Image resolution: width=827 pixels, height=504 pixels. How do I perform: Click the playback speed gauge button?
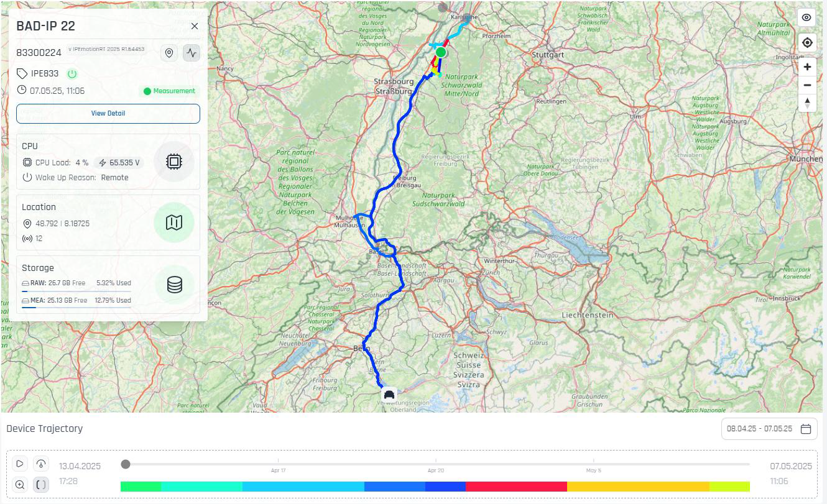coord(40,464)
